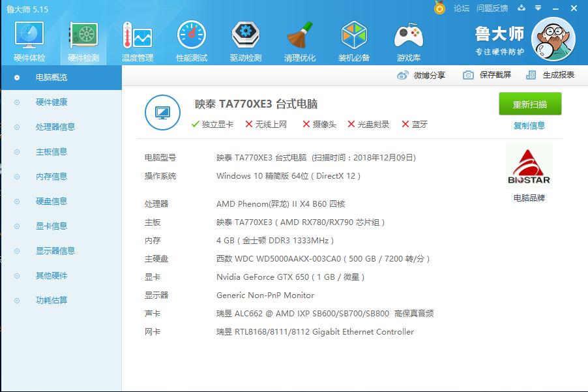Screen dimensions: 588x392
Task: Click the 复制信息 copy info link
Action: point(530,126)
